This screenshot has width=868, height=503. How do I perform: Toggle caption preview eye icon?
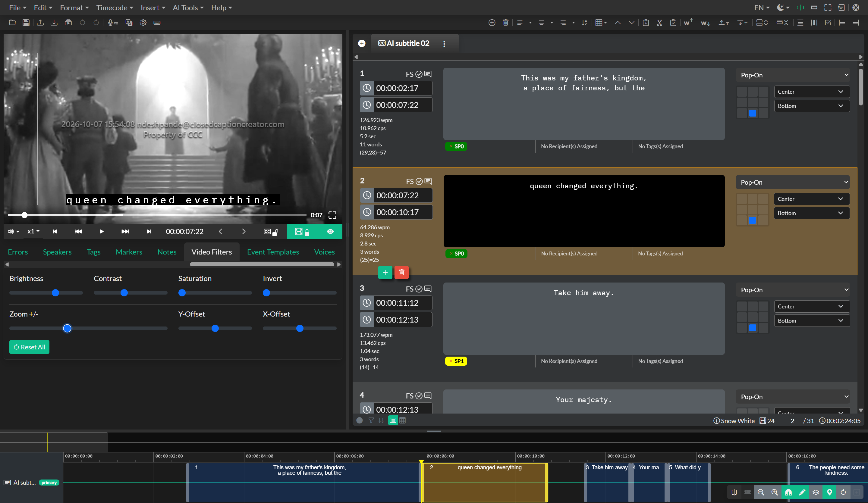tap(330, 232)
